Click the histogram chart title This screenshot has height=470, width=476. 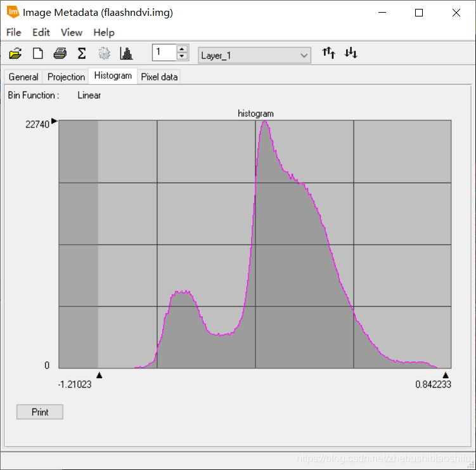coord(255,114)
